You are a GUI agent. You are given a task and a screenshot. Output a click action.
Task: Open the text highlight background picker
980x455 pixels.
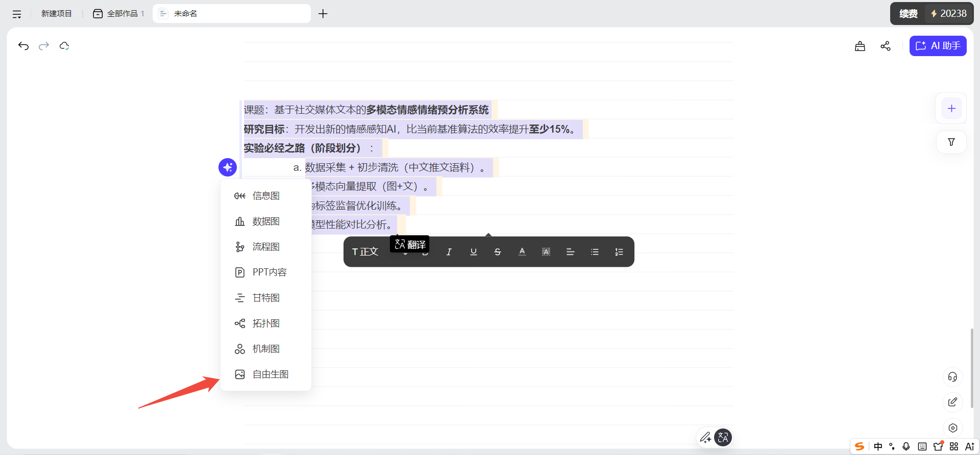click(x=546, y=252)
